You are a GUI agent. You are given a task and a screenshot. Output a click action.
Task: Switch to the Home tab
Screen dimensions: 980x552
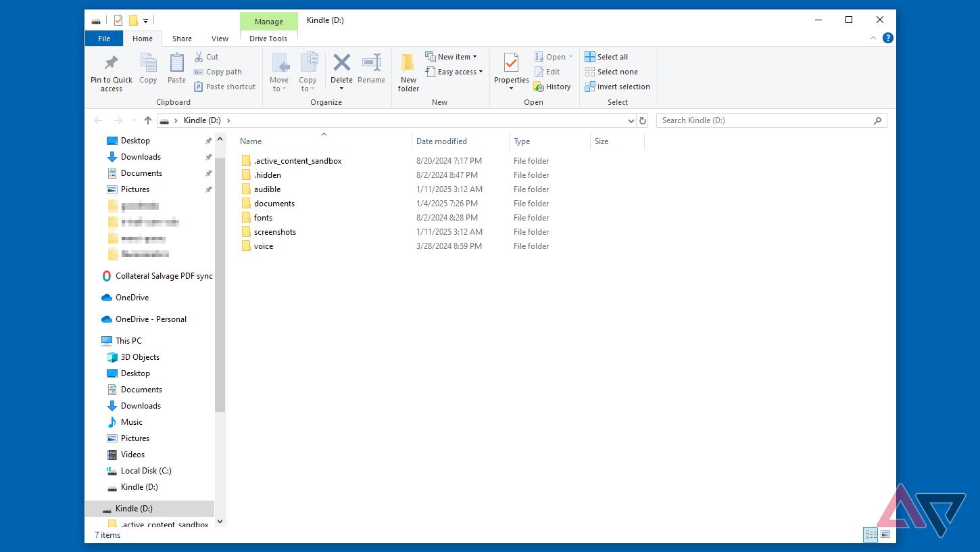pyautogui.click(x=143, y=39)
